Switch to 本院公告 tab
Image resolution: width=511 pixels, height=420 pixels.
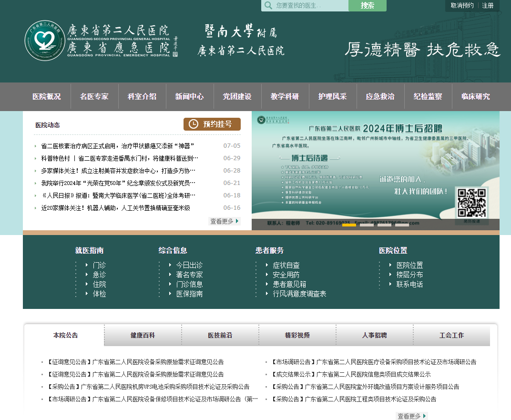pos(65,335)
